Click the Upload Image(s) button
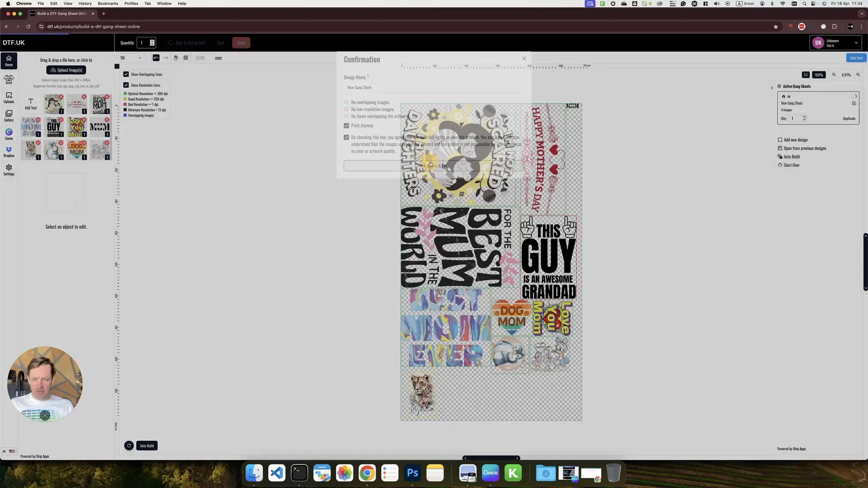This screenshot has height=488, width=868. (66, 70)
